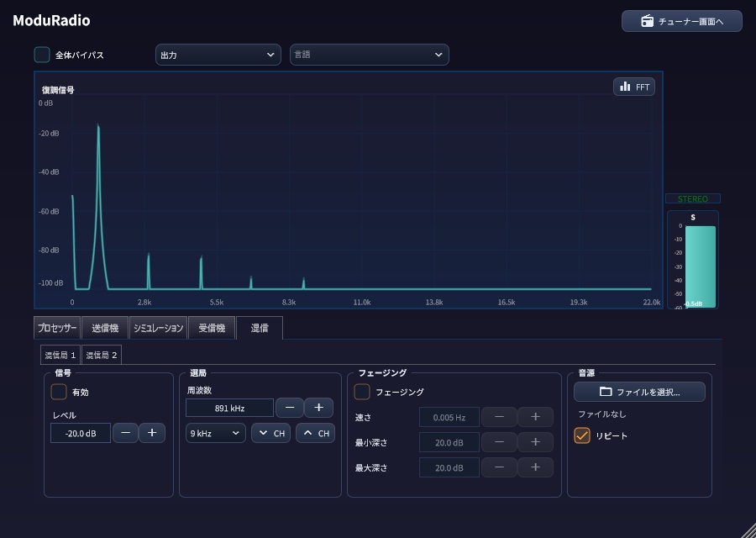Click ファイルを選択 to choose audio file
The height and width of the screenshot is (538, 756).
pos(639,392)
